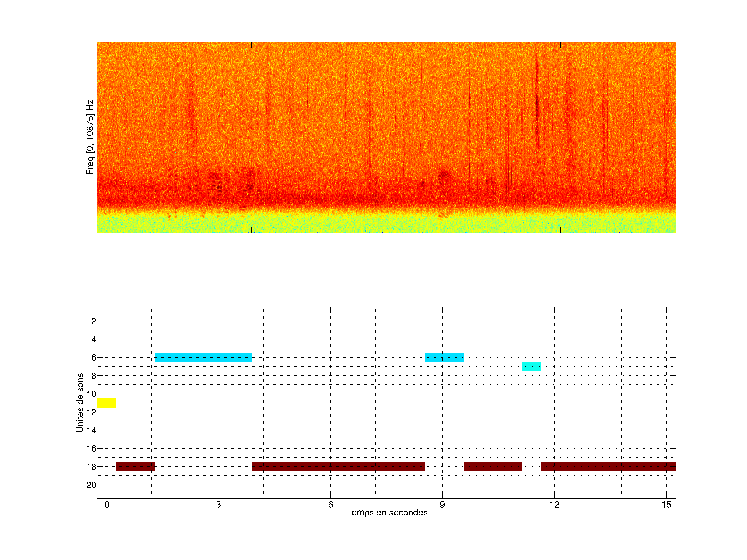The image size is (747, 560).
Task: Click the dark red bar between 9.5 and 11 seconds
Action: coord(492,466)
